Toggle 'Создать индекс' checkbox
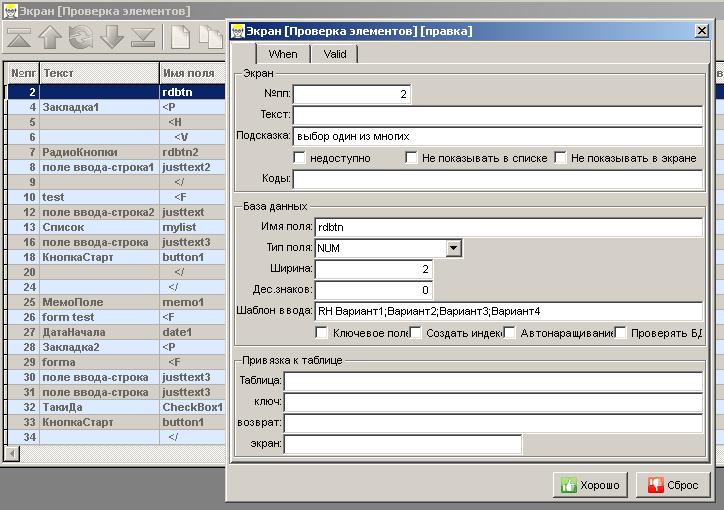 416,333
